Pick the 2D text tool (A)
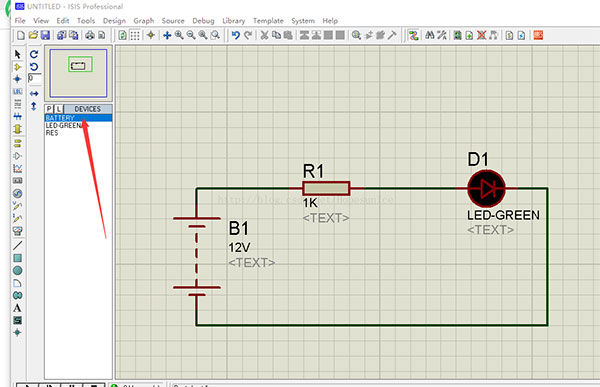600x387 pixels. (17, 308)
